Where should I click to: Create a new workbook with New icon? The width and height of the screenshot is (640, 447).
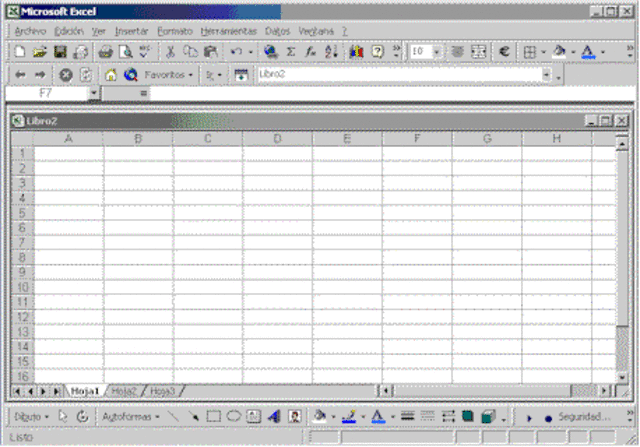[19, 52]
